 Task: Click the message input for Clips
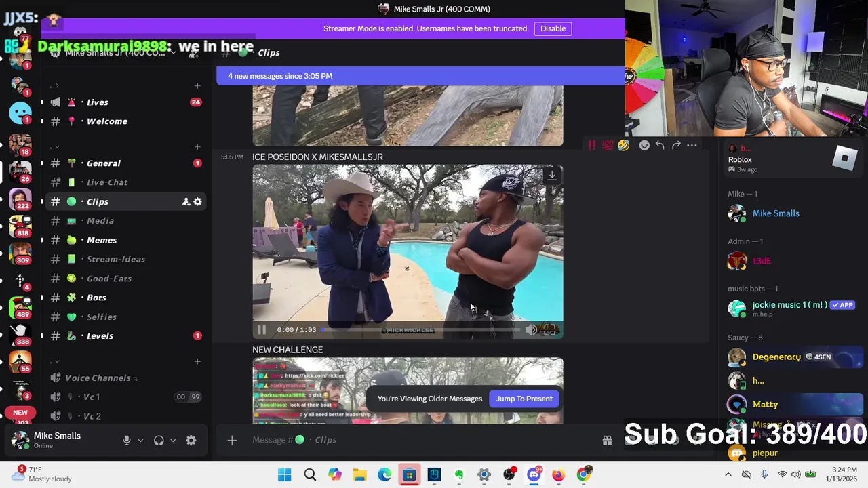point(420,440)
